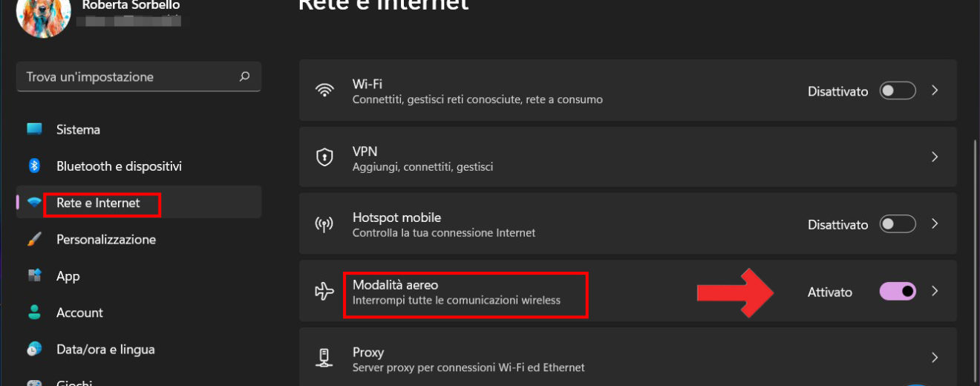The height and width of the screenshot is (386, 980).
Task: Select the App settings category
Action: (68, 276)
